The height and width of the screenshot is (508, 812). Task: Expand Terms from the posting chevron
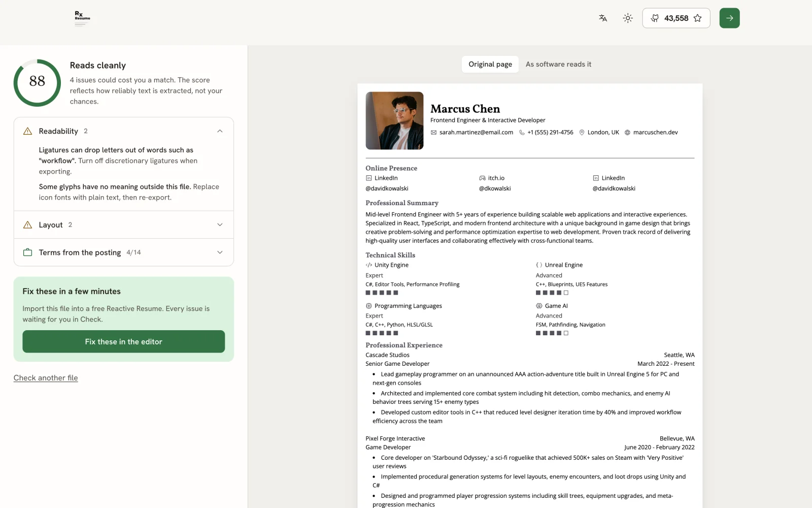[x=220, y=252]
